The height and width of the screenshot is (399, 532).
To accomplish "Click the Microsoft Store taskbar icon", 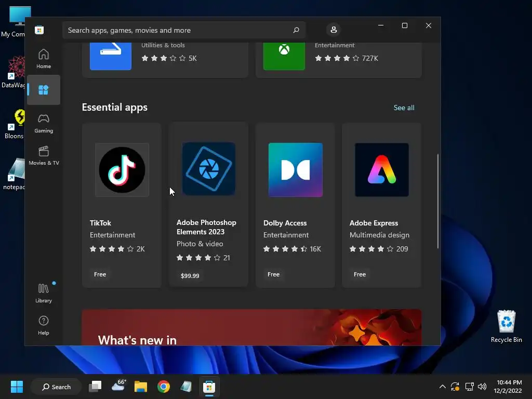I will 209,387.
